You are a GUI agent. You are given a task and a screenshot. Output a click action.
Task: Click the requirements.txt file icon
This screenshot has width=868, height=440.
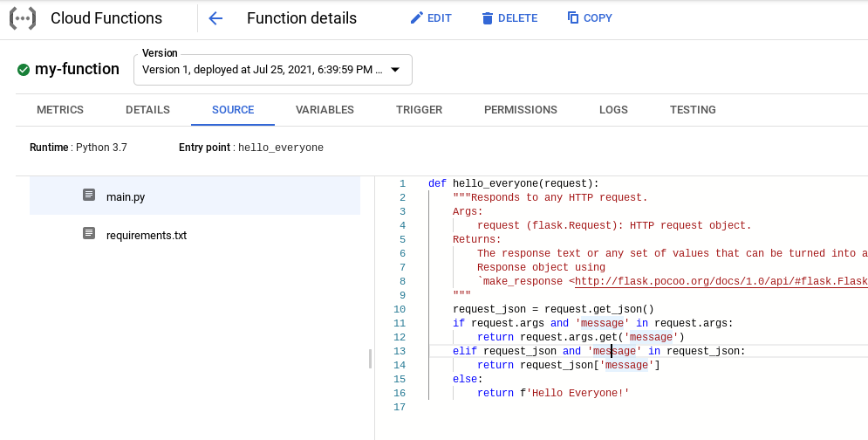tap(88, 234)
